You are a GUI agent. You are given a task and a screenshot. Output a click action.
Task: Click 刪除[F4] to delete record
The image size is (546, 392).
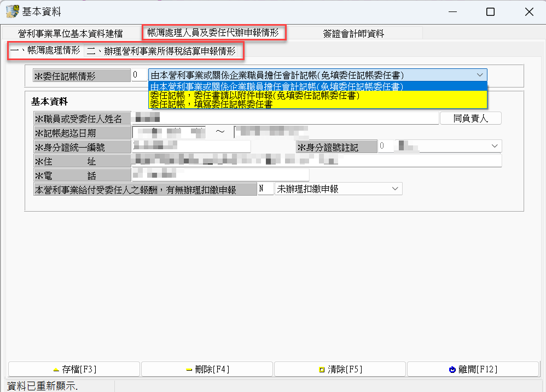click(207, 369)
